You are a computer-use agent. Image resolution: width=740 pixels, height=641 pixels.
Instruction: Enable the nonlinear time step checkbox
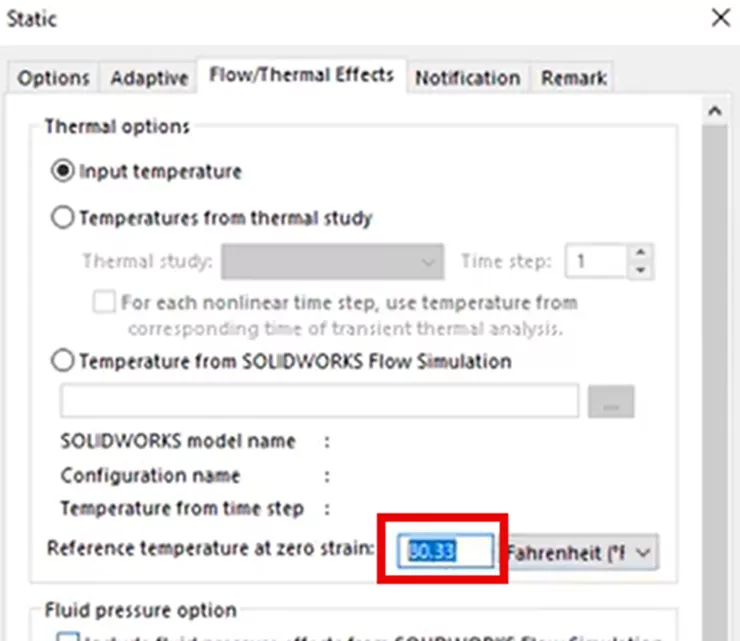point(104,302)
